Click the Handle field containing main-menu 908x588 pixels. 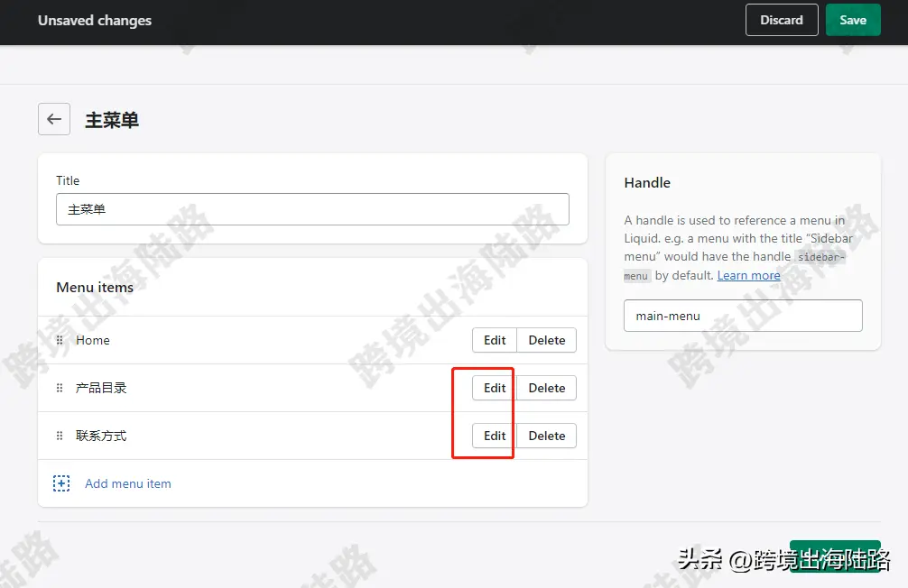point(743,316)
